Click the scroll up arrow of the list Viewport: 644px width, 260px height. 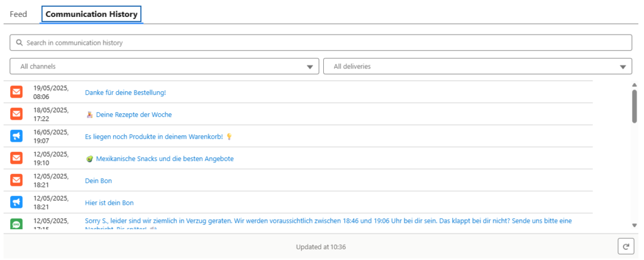(634, 85)
